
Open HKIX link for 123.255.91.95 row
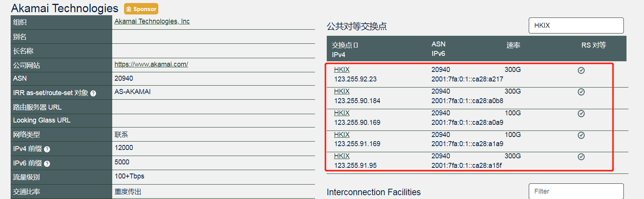point(342,156)
